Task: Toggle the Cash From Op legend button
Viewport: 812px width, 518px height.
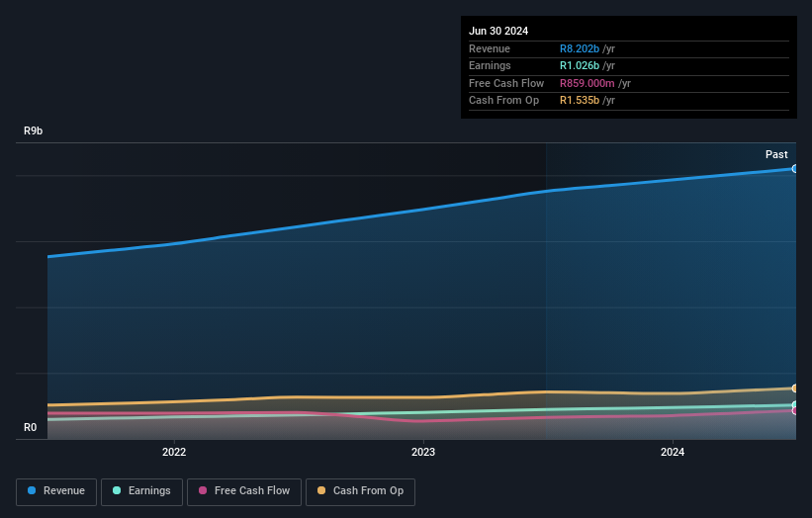Action: (360, 491)
